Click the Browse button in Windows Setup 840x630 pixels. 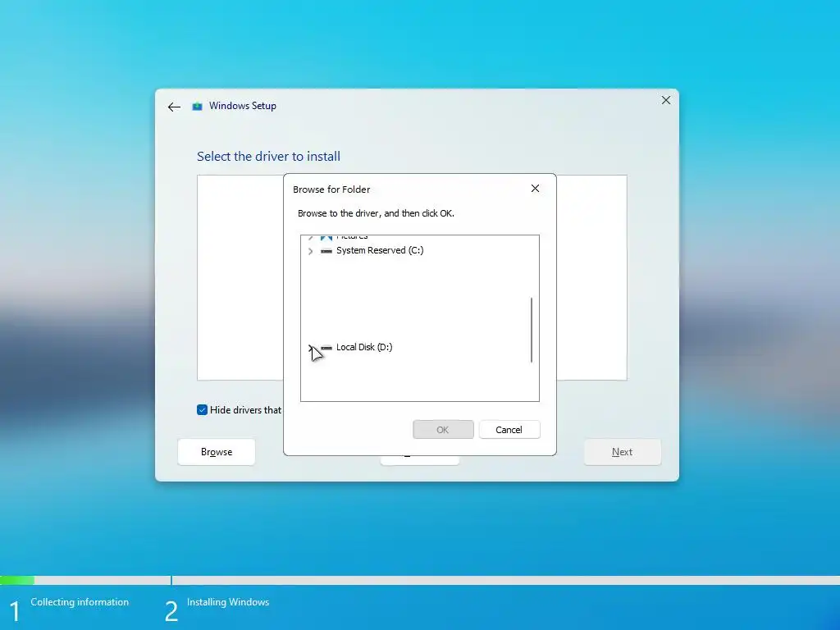pyautogui.click(x=217, y=452)
